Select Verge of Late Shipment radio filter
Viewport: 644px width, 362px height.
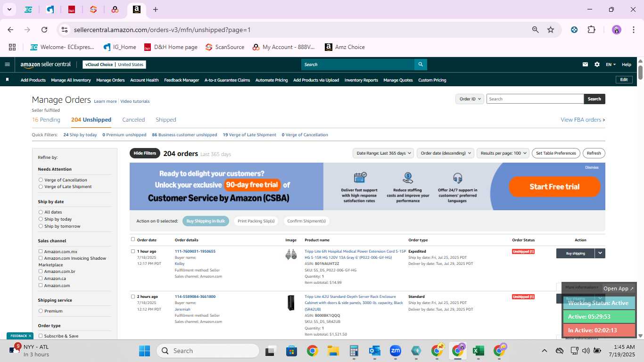[x=41, y=187]
